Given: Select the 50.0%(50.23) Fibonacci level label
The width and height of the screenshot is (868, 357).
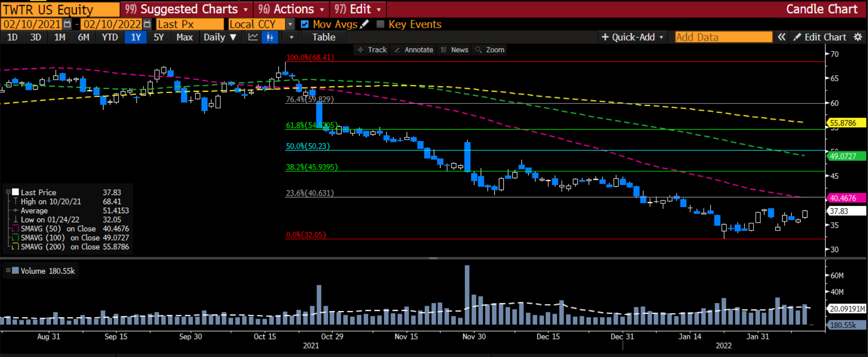Looking at the screenshot, I should point(308,146).
